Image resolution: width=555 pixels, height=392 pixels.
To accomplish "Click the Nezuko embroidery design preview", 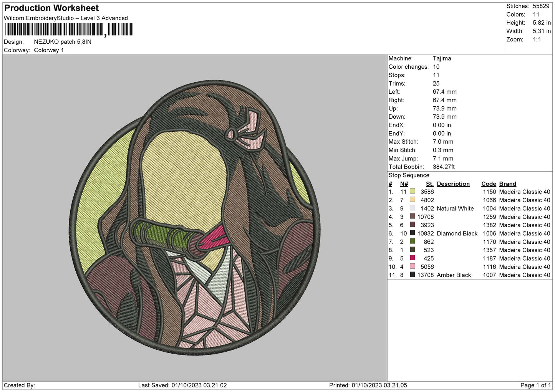I will tap(195, 217).
